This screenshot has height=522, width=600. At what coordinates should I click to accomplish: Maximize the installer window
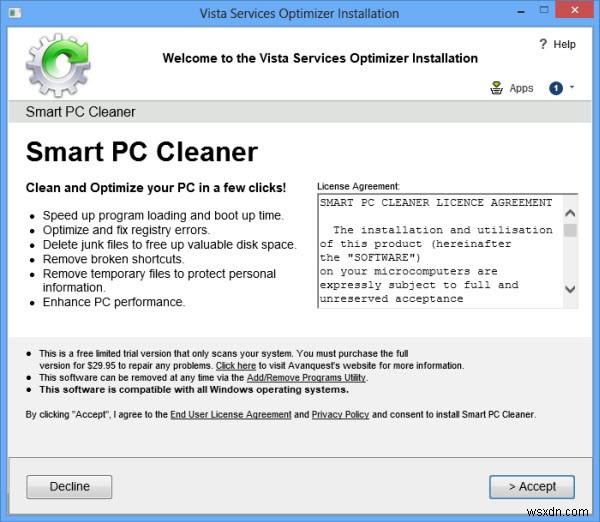(x=544, y=10)
